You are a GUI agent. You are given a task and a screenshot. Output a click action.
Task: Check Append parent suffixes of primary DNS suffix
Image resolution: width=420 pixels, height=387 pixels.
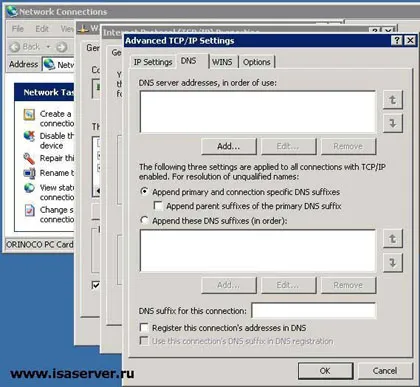[x=158, y=206]
